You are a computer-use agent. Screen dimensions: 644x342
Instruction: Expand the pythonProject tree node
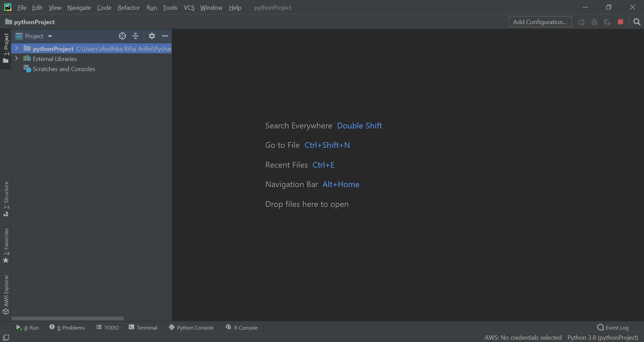pyautogui.click(x=16, y=48)
